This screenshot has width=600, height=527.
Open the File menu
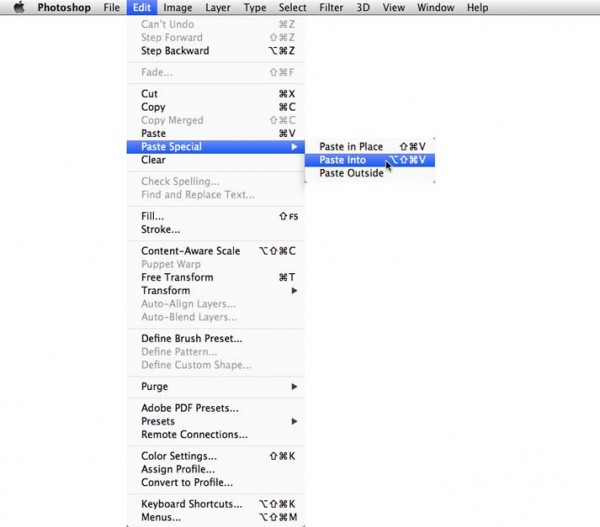pos(112,7)
